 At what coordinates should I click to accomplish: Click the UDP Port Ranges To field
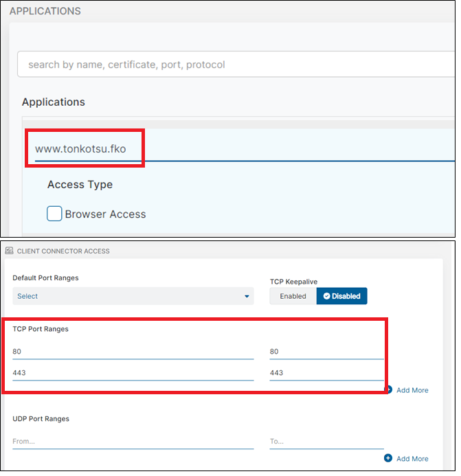[x=326, y=441]
